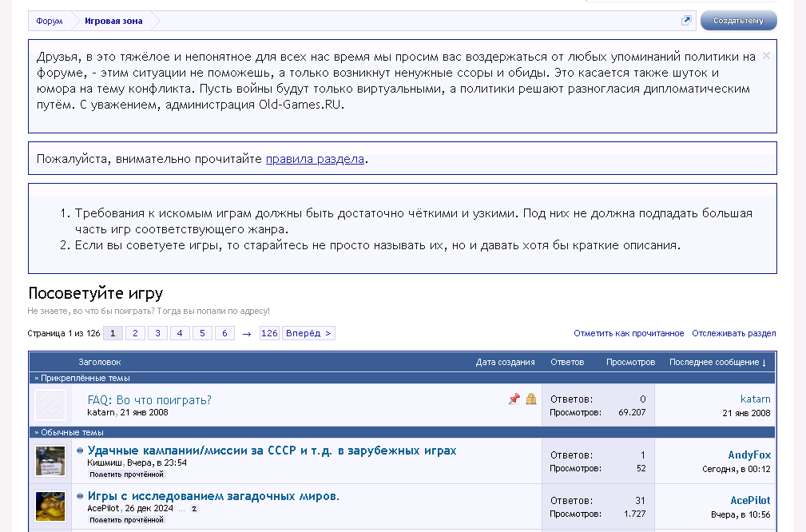The image size is (806, 532).
Task: Open AcePilot's profile under the thread title
Action: tap(103, 508)
